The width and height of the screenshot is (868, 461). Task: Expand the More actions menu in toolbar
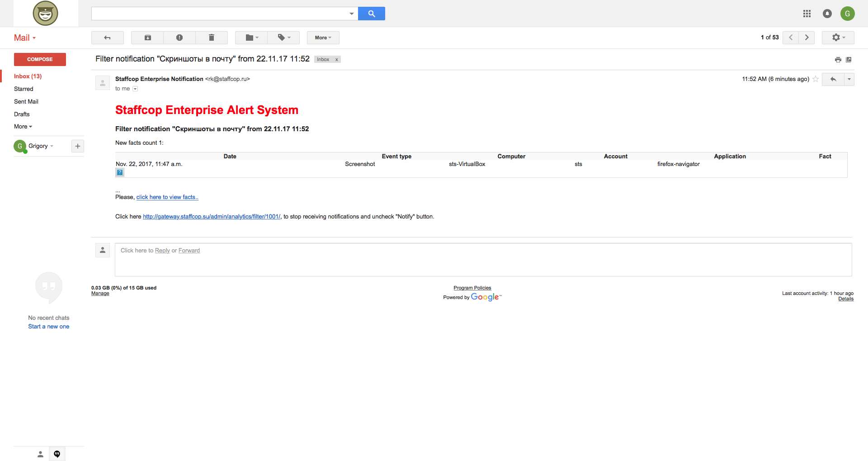point(323,38)
